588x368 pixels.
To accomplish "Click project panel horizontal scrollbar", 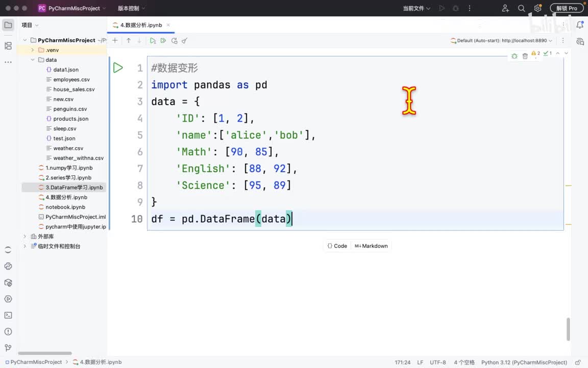I will (44, 353).
